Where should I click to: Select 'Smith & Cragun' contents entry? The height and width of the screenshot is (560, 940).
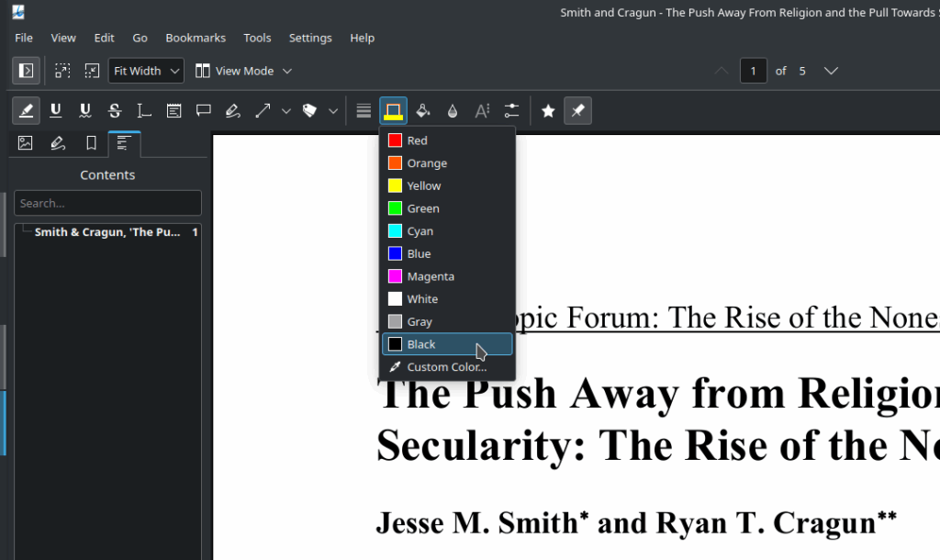tap(108, 232)
